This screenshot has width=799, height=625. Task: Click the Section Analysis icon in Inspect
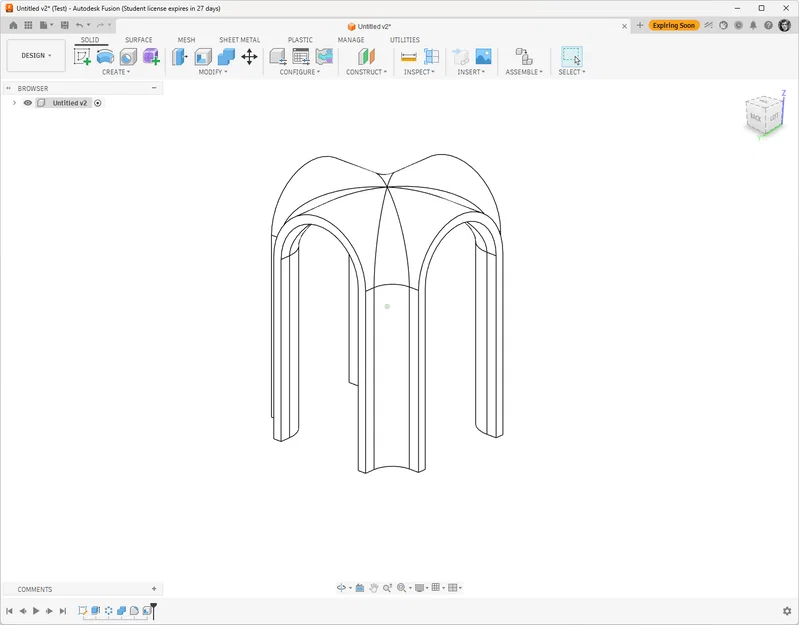(x=432, y=57)
